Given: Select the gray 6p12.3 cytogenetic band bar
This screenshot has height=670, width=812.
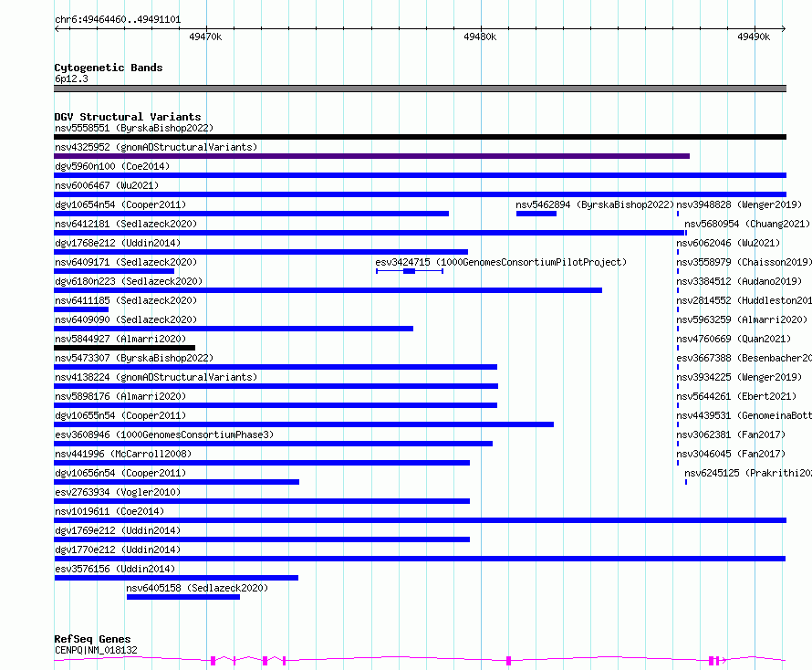Looking at the screenshot, I should click(x=420, y=89).
